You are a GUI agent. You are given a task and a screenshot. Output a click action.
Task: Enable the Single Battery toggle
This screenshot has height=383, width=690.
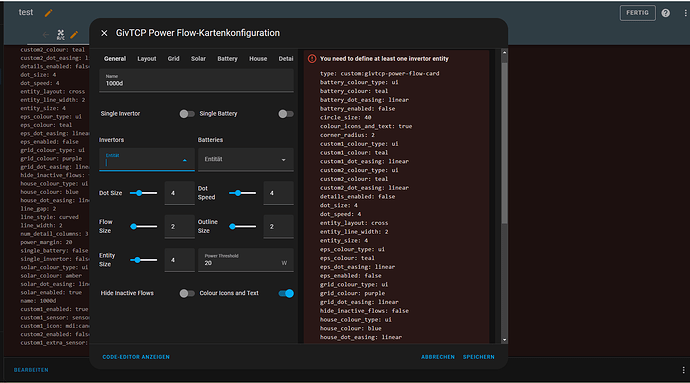click(286, 114)
